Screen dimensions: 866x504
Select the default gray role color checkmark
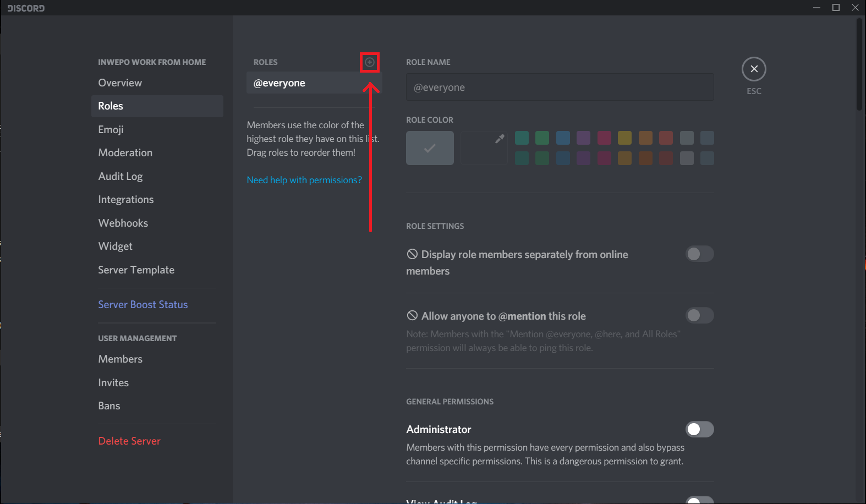(430, 148)
